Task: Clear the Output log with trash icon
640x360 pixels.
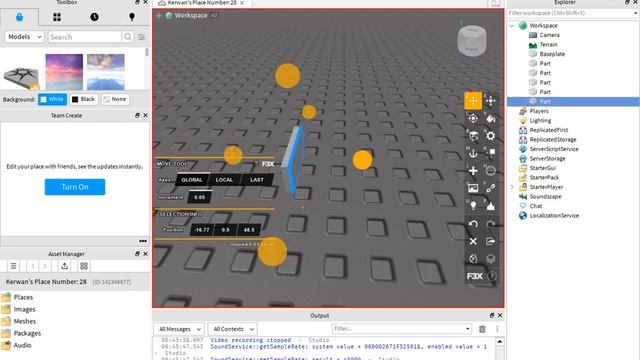Action: (482, 329)
